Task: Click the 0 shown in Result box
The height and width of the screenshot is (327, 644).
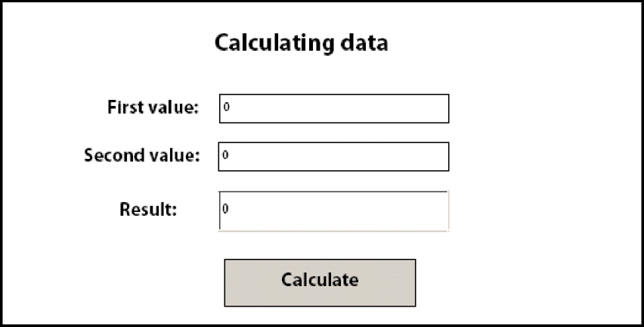Action: click(x=225, y=209)
